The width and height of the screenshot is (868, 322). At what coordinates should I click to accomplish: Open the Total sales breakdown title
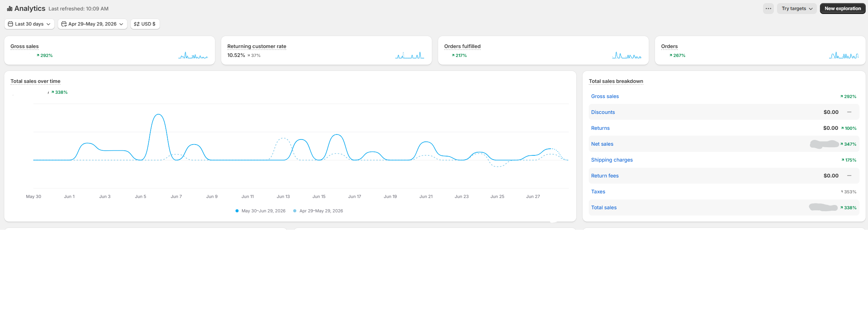[616, 81]
